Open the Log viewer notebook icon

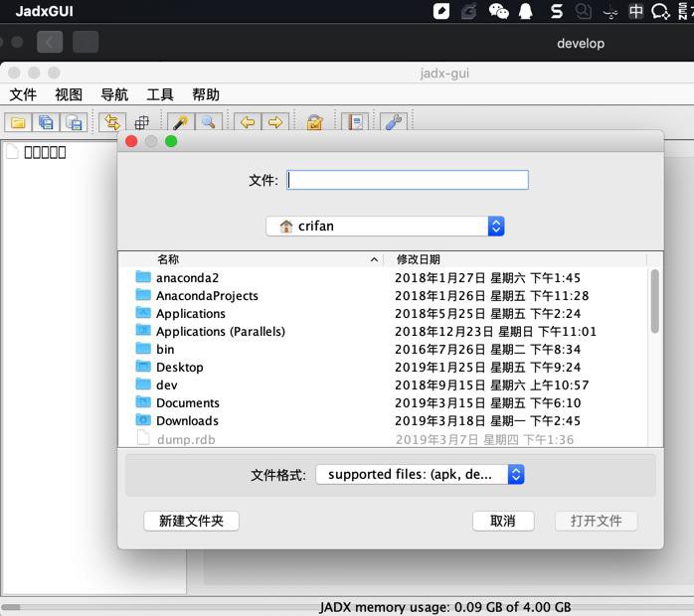click(x=355, y=122)
